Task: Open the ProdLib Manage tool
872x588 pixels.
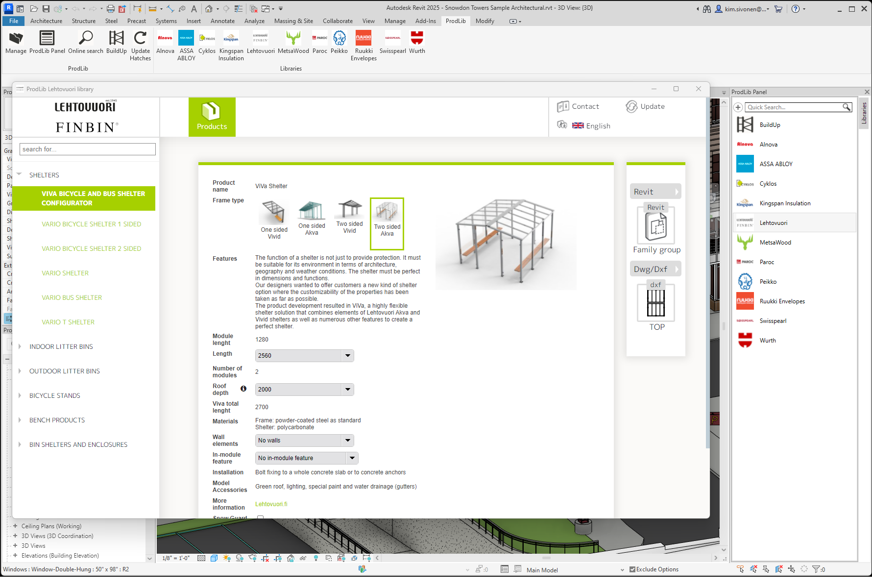Action: 16,42
